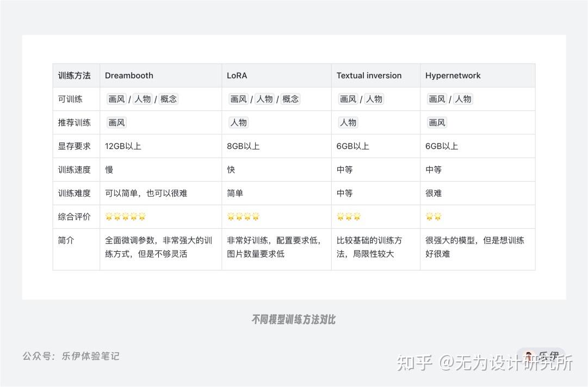Click 简单 in LoRA 训练难度 cell
The height and width of the screenshot is (387, 588).
point(235,193)
